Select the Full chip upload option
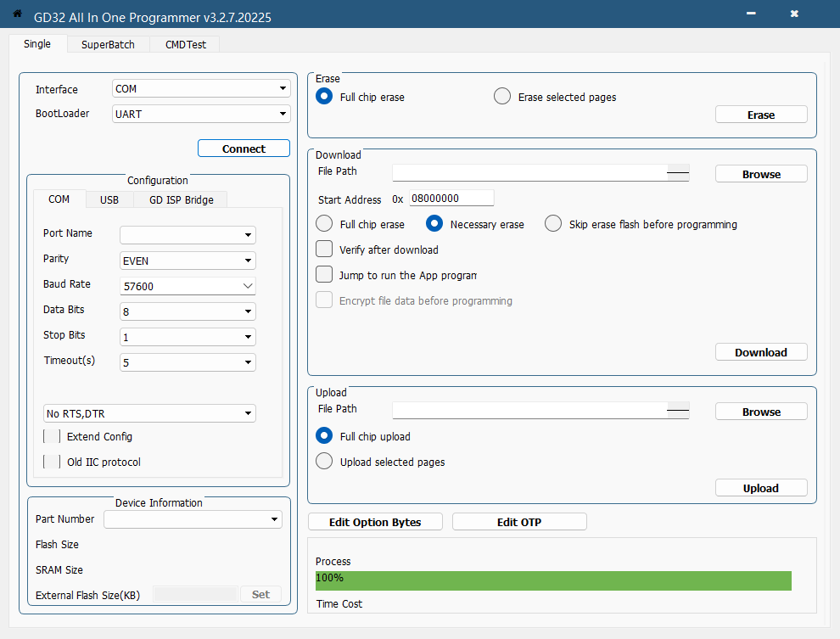The width and height of the screenshot is (840, 639). point(324,435)
